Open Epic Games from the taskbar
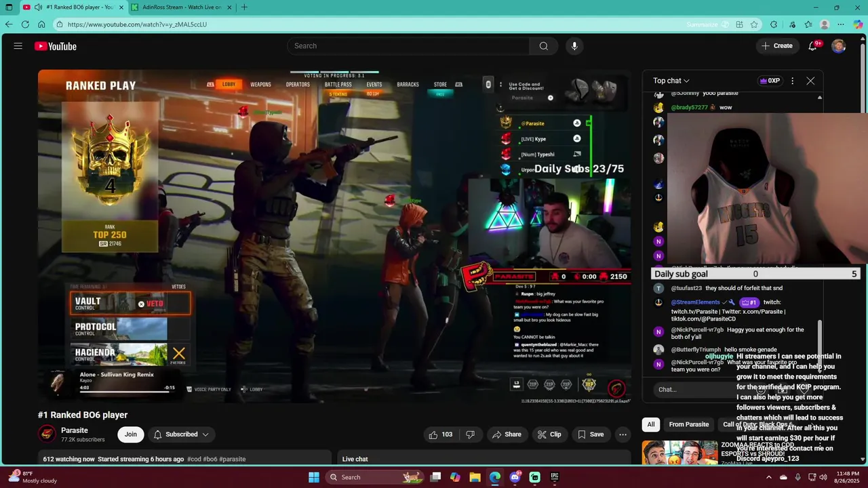 [x=555, y=477]
